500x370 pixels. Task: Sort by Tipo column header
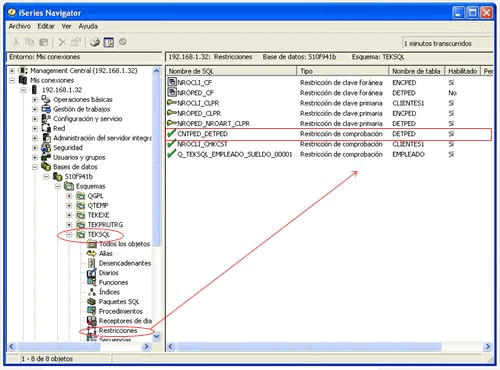click(343, 71)
